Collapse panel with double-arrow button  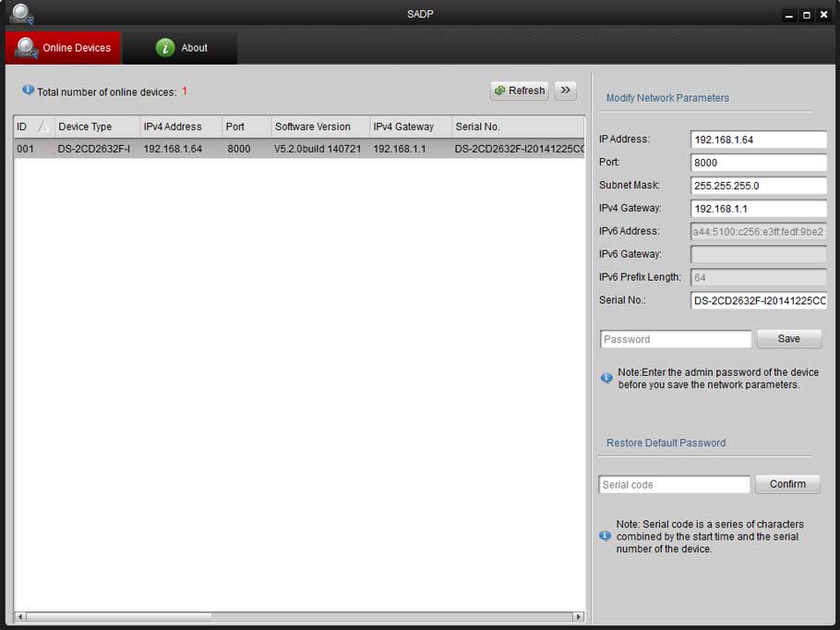point(565,91)
